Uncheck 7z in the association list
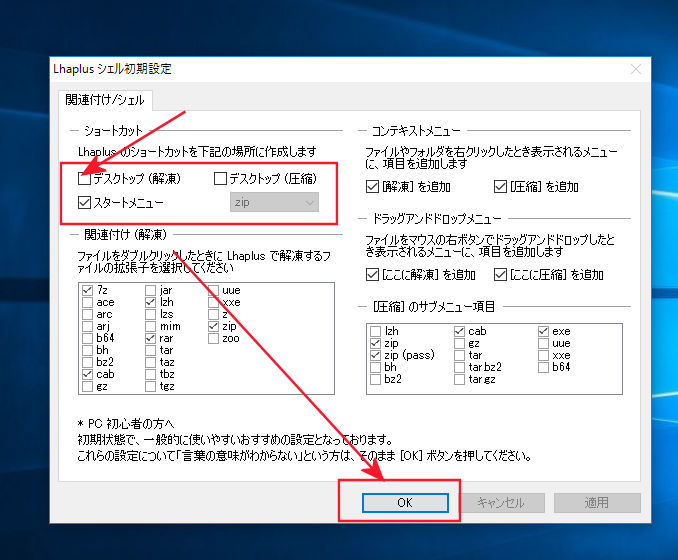Screen dimensions: 678x560 (87, 290)
